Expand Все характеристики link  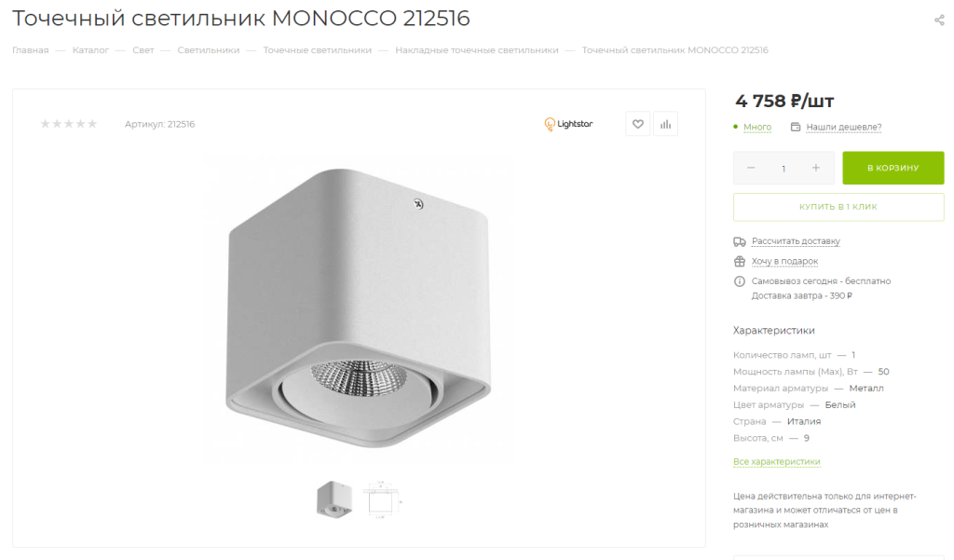click(776, 462)
